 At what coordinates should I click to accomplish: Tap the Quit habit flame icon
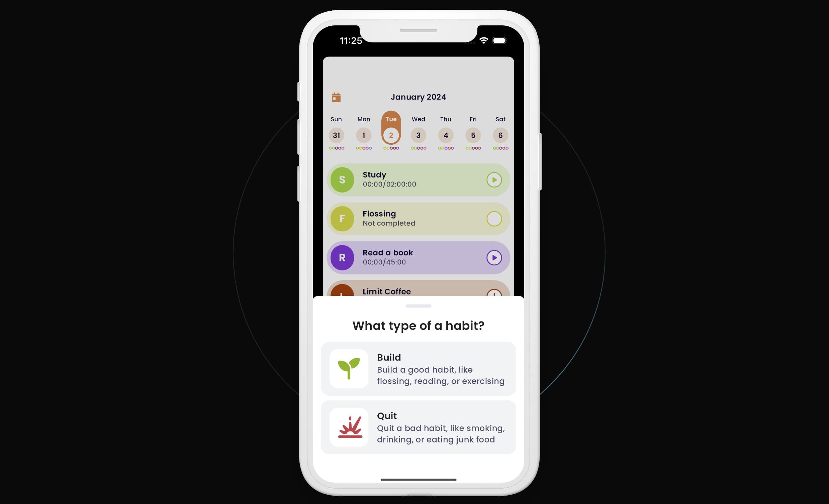click(x=351, y=428)
